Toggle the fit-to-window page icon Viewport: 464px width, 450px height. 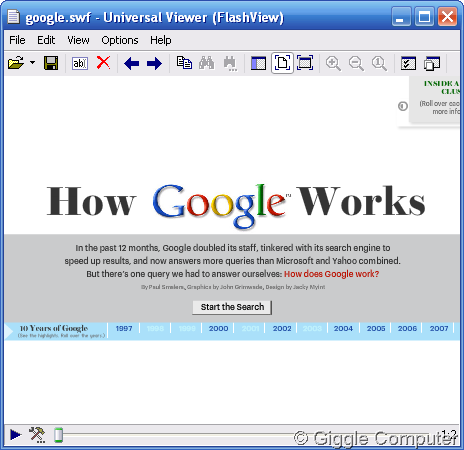coord(282,63)
